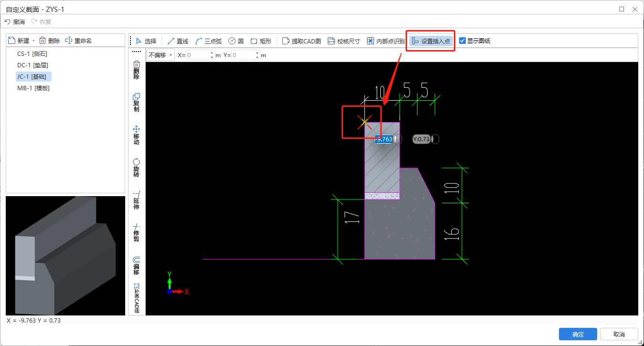Click the X/Y axis indicator icon

click(x=178, y=283)
